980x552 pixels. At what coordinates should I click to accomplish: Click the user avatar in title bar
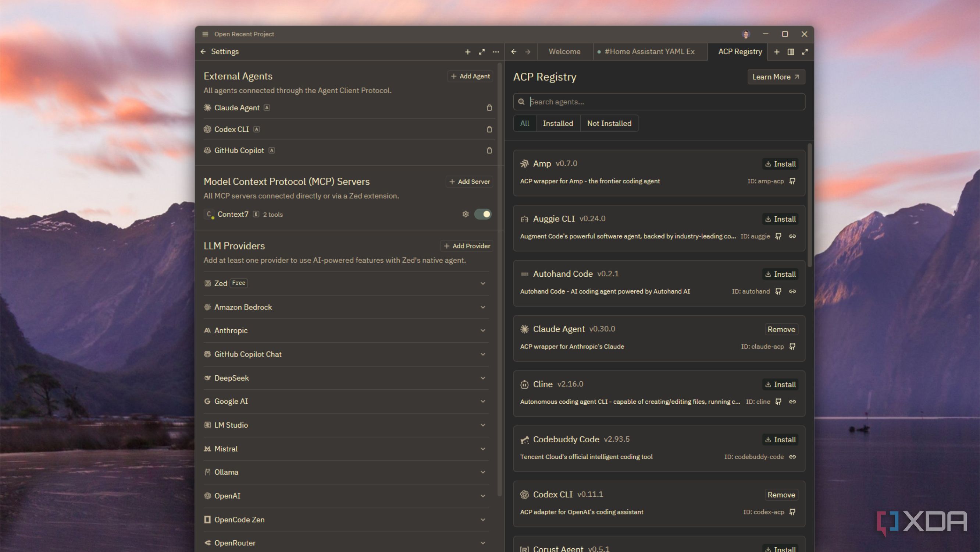point(746,34)
